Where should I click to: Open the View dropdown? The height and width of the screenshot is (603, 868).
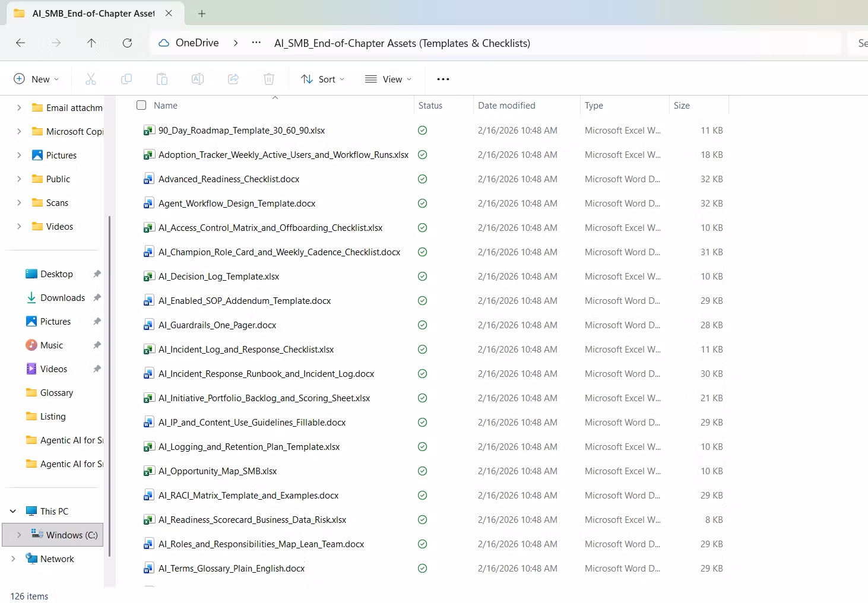tap(388, 79)
